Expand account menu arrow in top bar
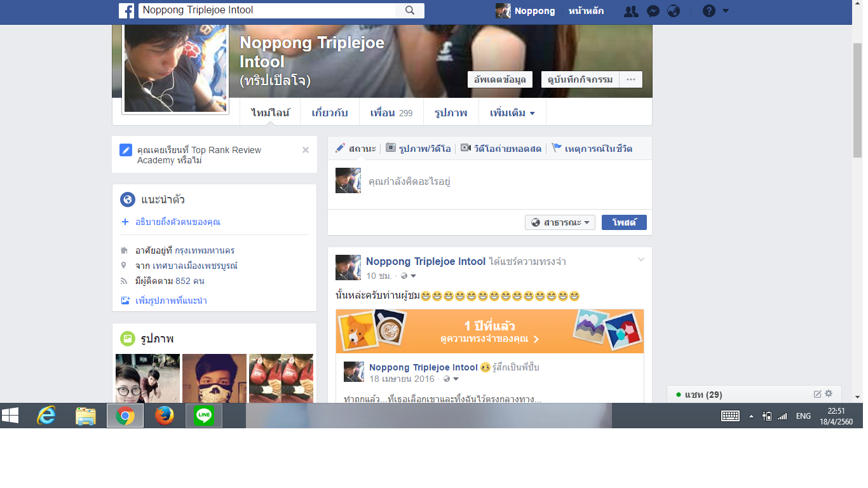Image resolution: width=868 pixels, height=488 pixels. (726, 11)
